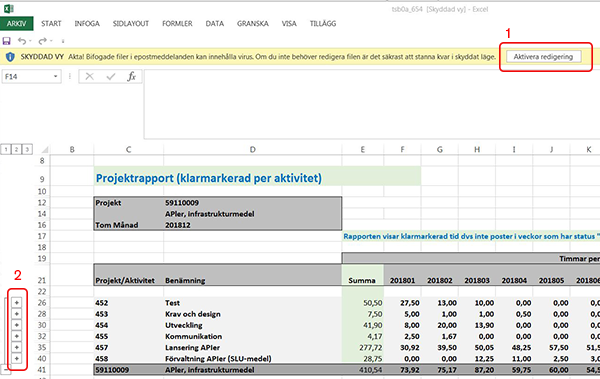
Task: Switch to the SIDLAYOUT ribbon tab
Action: (x=131, y=23)
